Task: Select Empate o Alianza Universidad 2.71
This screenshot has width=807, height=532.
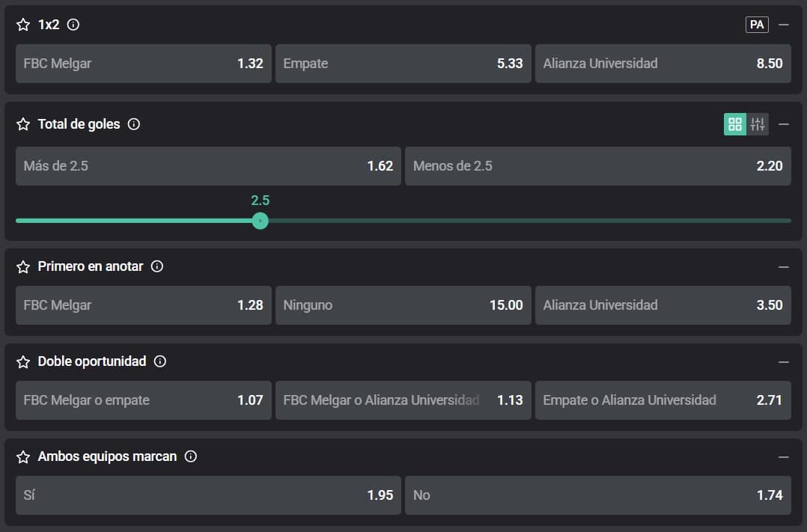Action: click(x=663, y=400)
